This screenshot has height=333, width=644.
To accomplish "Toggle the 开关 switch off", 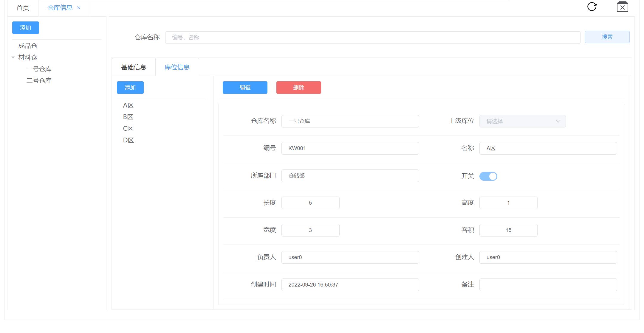I will pos(488,176).
